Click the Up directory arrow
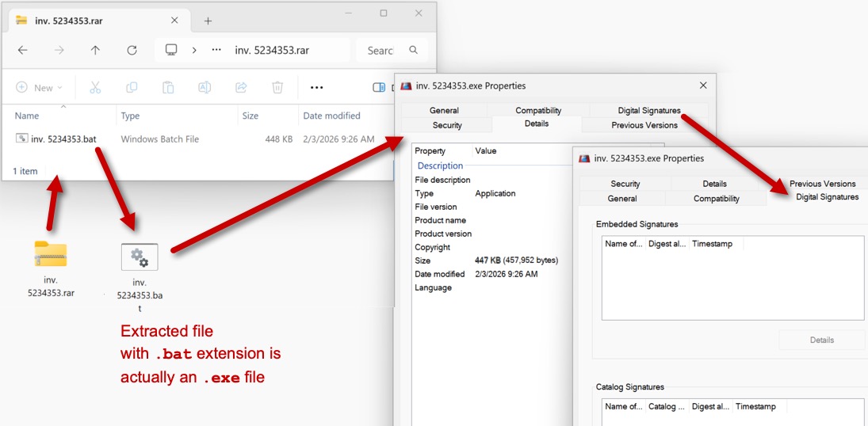This screenshot has height=426, width=868. pos(95,50)
